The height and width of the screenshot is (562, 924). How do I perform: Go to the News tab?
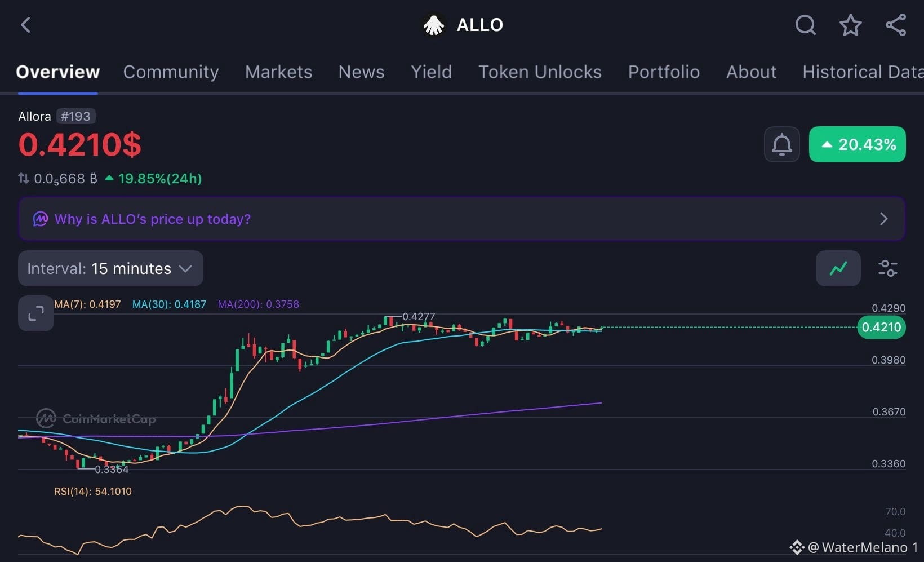[x=361, y=72]
